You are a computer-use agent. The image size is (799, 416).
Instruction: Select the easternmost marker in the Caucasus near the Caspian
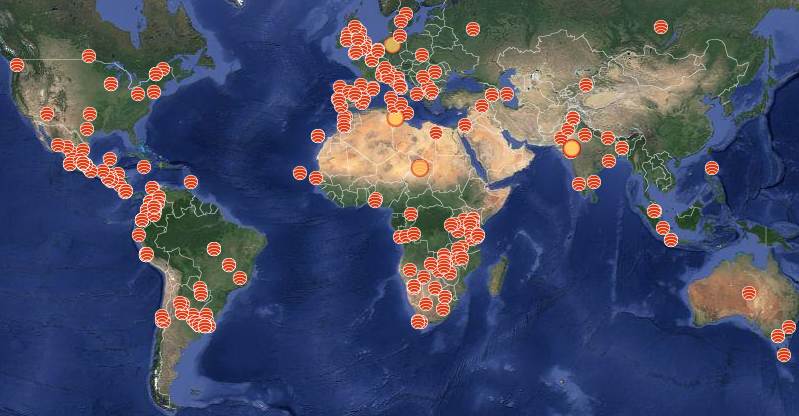507,93
